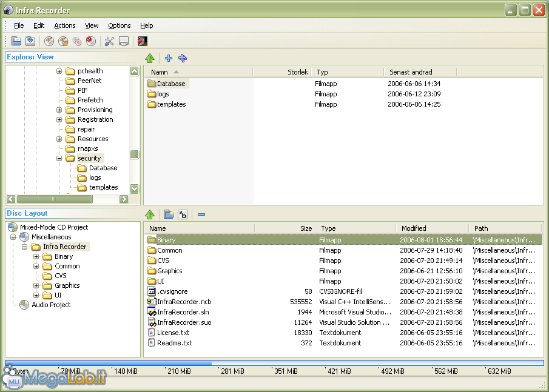The image size is (549, 392).
Task: Sort explorer list by Namn column
Action: click(x=198, y=72)
